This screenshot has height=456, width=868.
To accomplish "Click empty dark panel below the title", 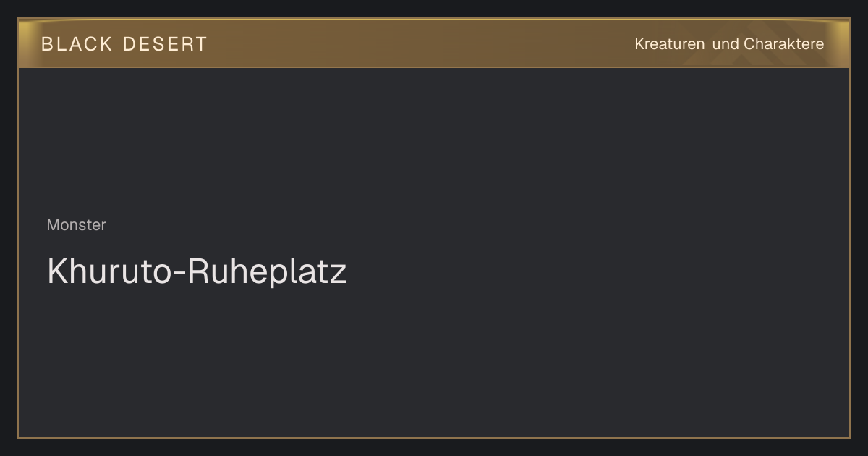I will tap(434, 362).
